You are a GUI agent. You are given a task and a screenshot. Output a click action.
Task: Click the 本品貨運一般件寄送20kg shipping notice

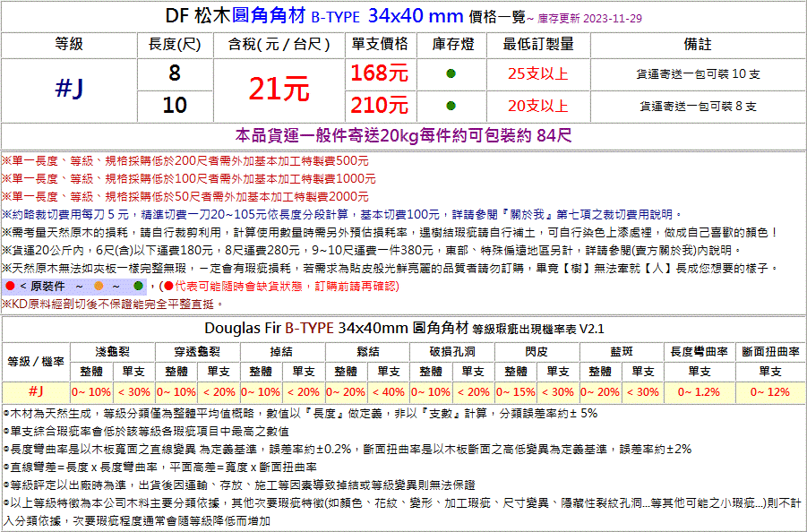[x=403, y=136]
